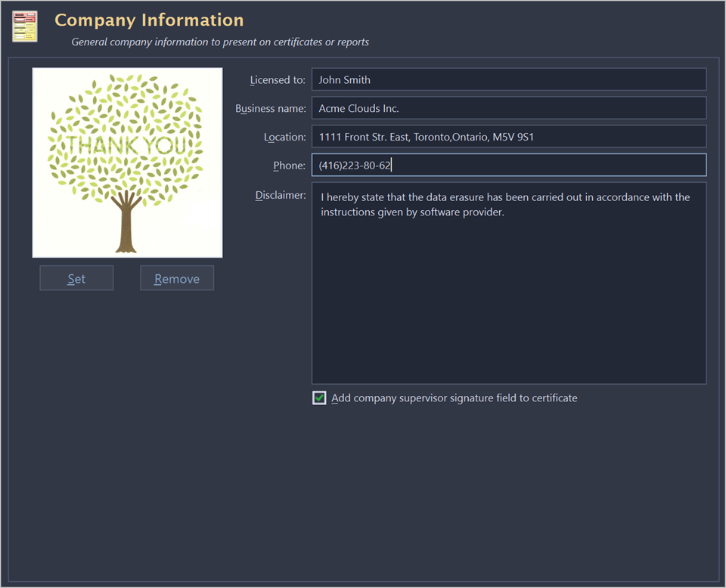726x588 pixels.
Task: Click the THANK YOU text in logo
Action: [126, 145]
